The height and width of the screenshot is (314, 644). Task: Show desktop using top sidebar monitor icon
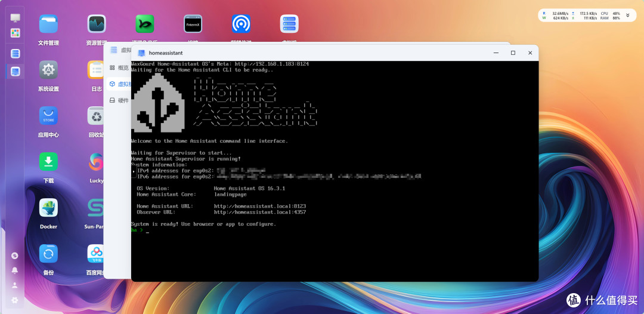(x=15, y=18)
